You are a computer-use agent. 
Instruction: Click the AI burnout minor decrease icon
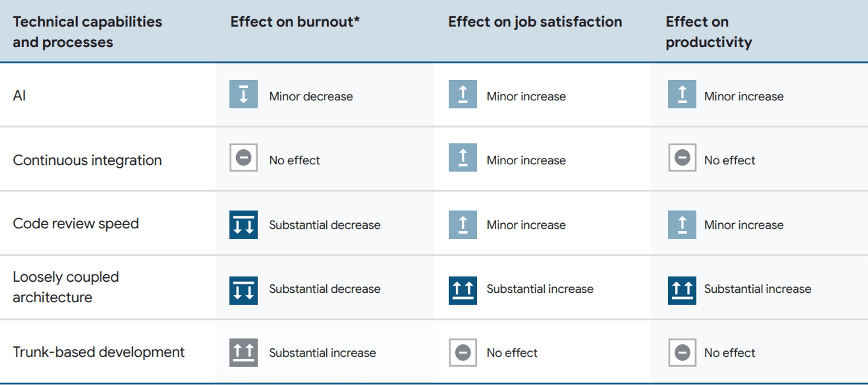tap(243, 94)
